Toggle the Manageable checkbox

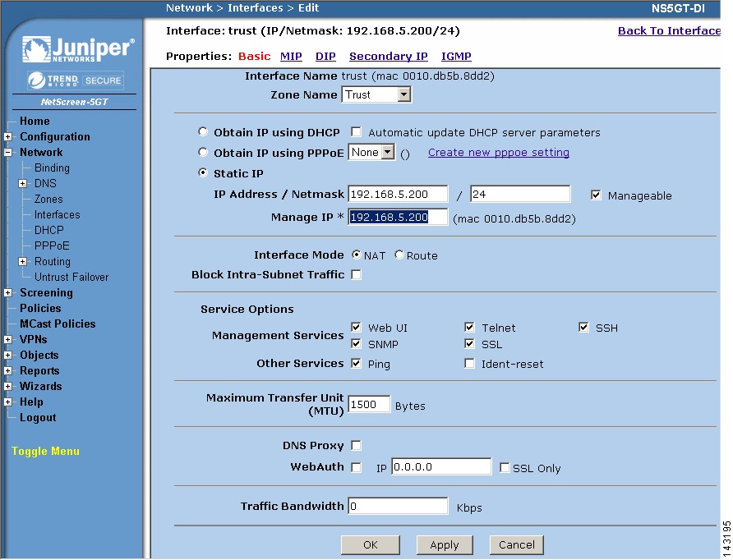(x=596, y=195)
